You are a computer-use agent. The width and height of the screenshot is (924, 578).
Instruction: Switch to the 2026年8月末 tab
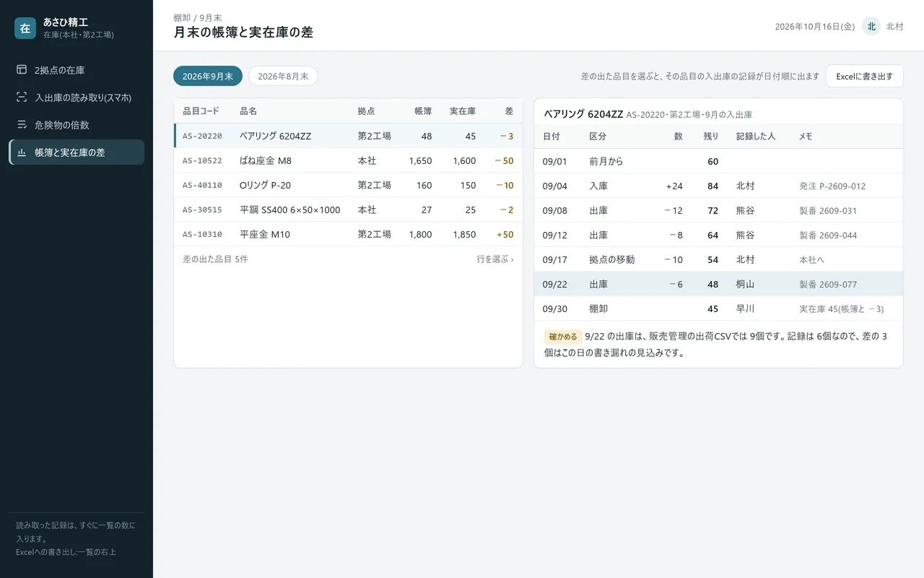[x=283, y=76]
